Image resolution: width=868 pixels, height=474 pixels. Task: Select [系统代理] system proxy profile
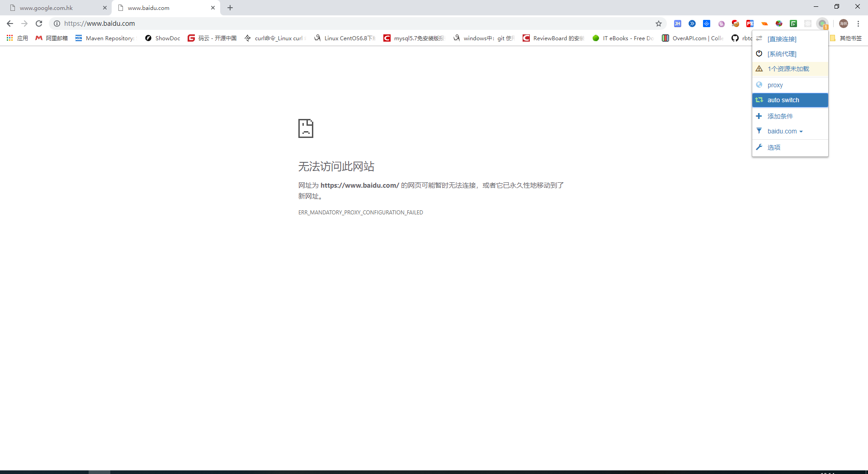click(x=790, y=54)
